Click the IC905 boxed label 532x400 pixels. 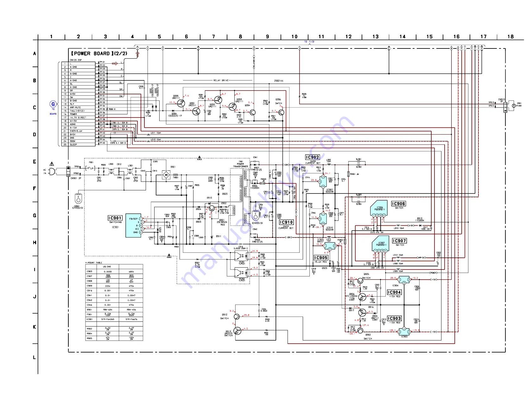pos(321,258)
